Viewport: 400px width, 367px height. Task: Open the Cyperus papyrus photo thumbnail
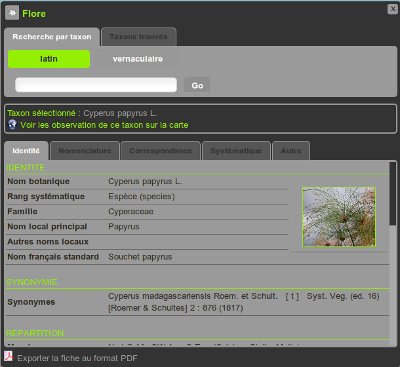[339, 217]
